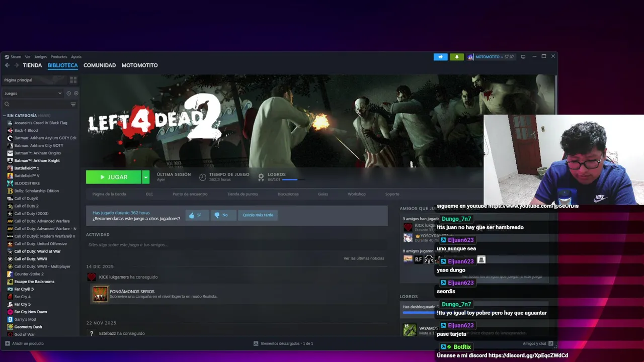Open Ver las últimas noticias link
The width and height of the screenshot is (644, 362).
(364, 258)
